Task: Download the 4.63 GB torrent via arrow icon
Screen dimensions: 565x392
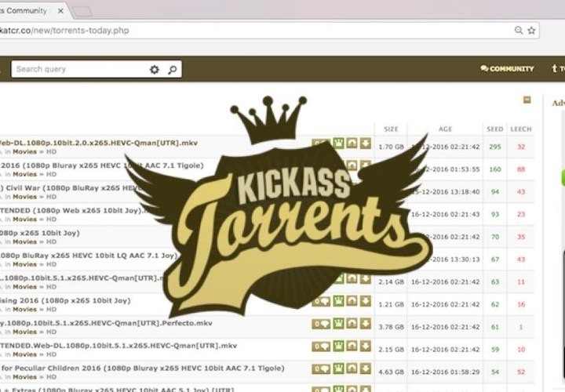Action: 366,369
